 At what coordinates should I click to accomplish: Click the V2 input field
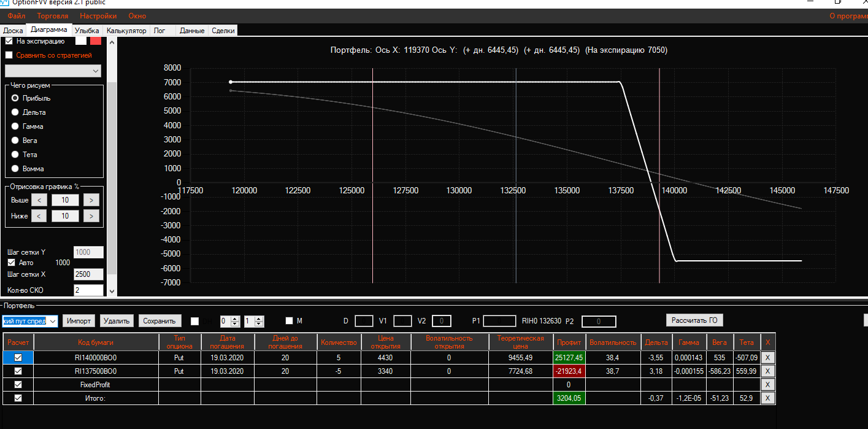point(442,321)
